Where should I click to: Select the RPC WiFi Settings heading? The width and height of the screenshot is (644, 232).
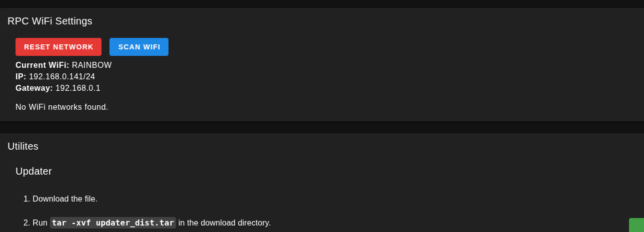click(x=50, y=21)
